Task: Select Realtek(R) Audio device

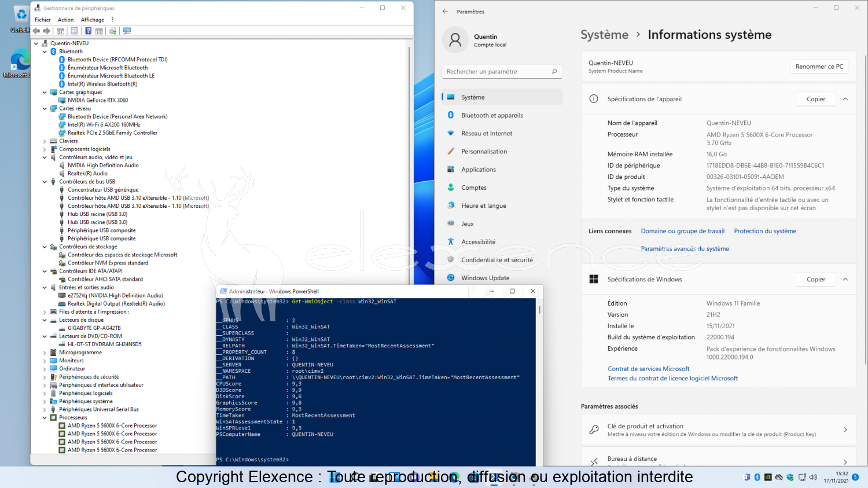Action: pyautogui.click(x=87, y=173)
